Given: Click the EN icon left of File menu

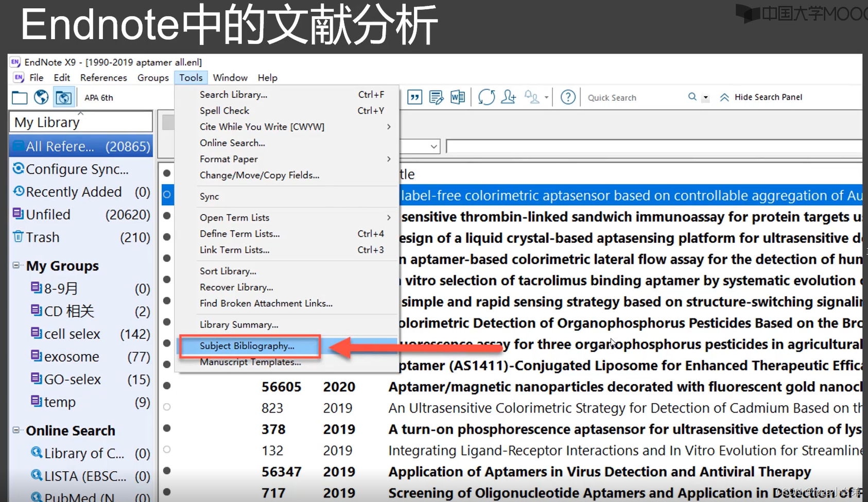Looking at the screenshot, I should [x=19, y=78].
